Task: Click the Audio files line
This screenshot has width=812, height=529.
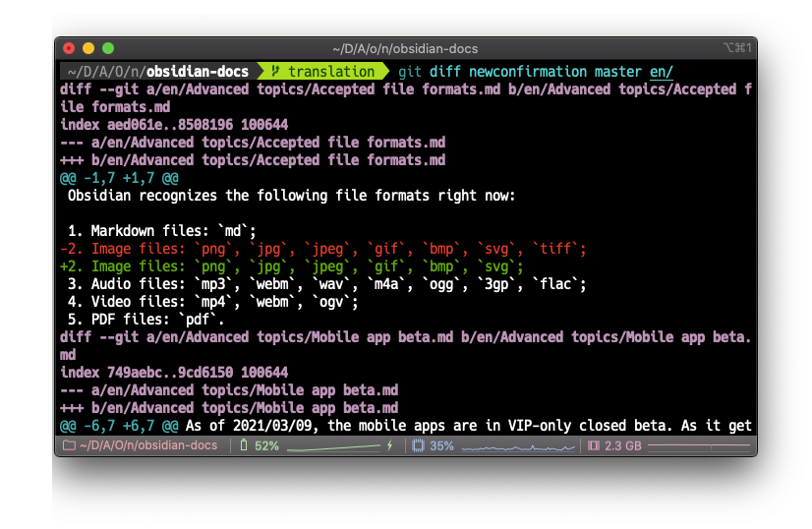Action: (326, 284)
